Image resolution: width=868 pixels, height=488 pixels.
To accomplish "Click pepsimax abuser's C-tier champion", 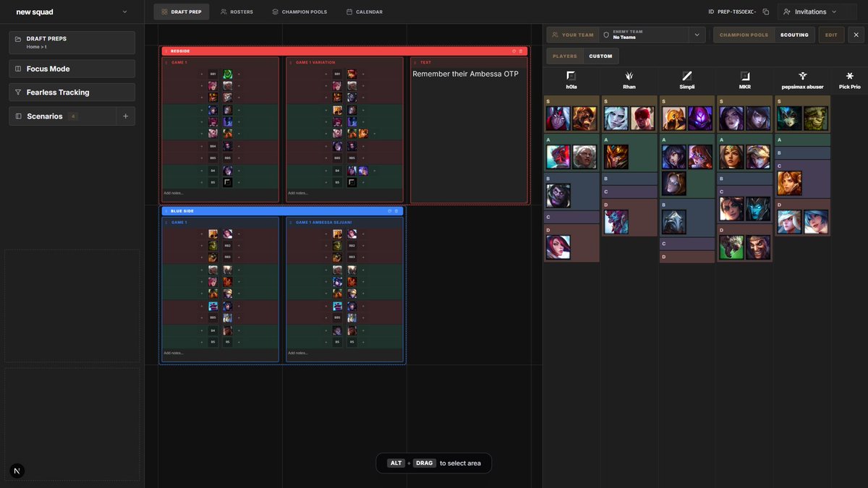I will [x=790, y=183].
